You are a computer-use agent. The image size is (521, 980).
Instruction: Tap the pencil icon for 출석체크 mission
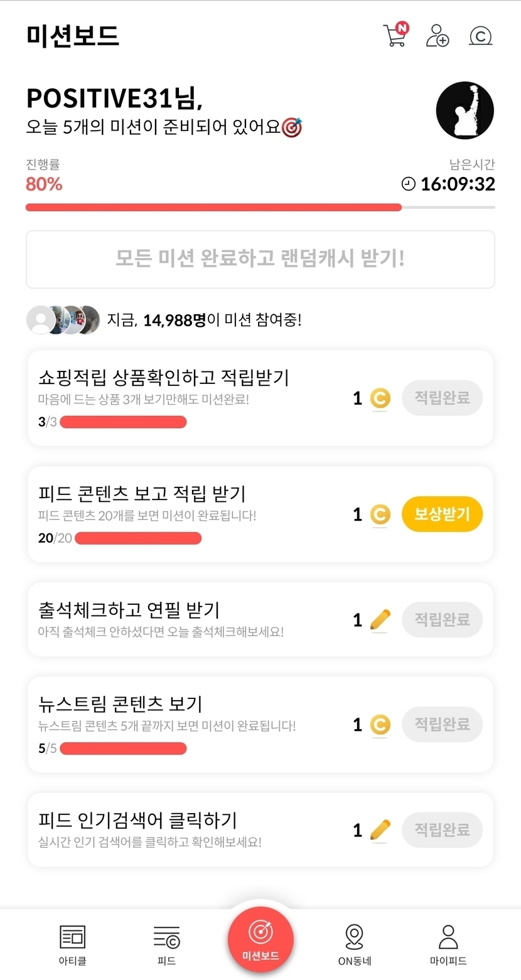pyautogui.click(x=380, y=620)
